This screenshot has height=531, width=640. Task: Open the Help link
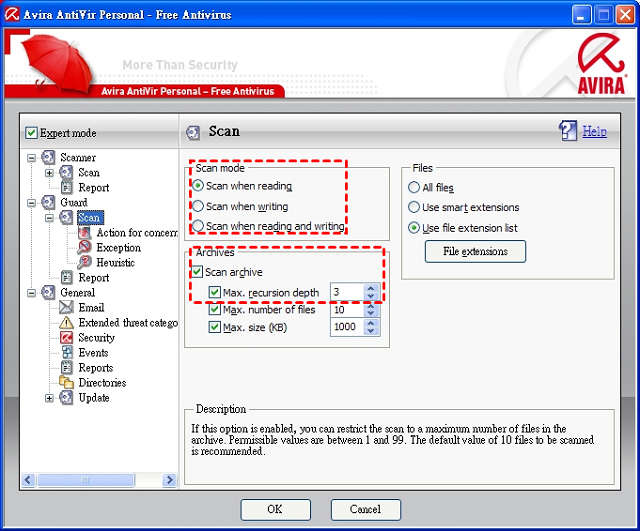(594, 131)
